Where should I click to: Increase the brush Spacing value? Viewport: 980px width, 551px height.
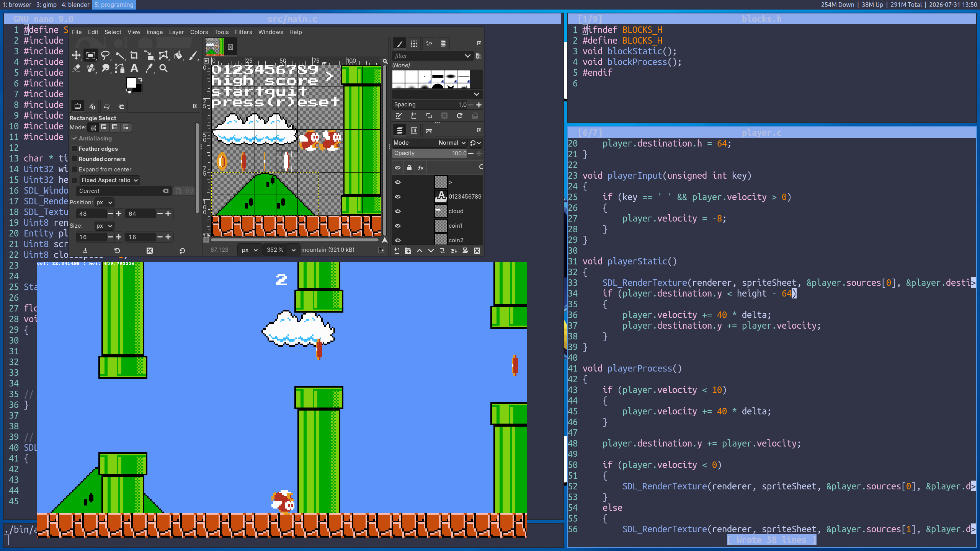click(x=479, y=105)
